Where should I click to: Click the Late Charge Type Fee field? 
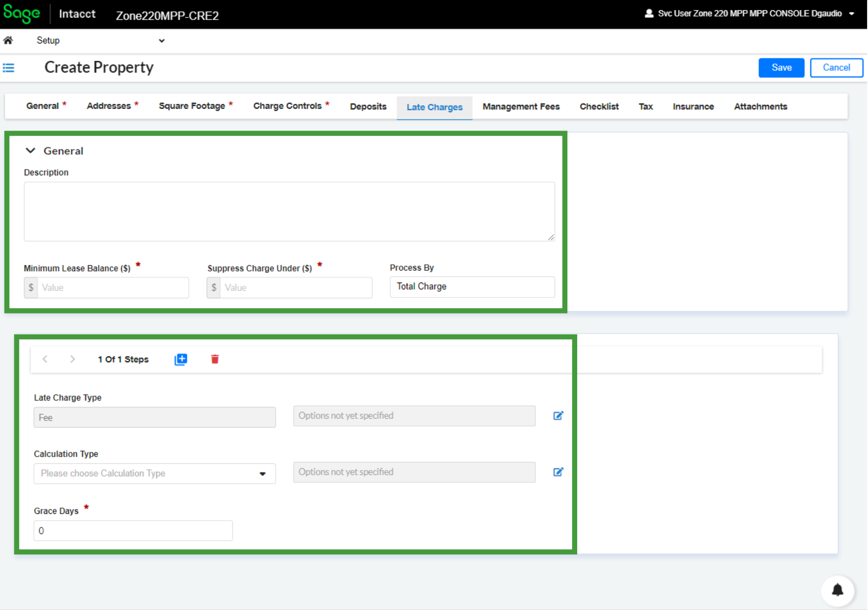[155, 417]
